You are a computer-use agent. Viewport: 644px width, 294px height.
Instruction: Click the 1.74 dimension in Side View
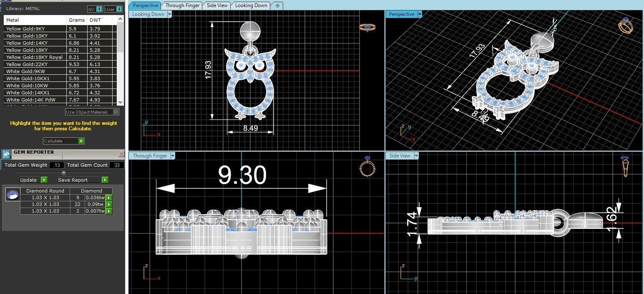(x=411, y=224)
